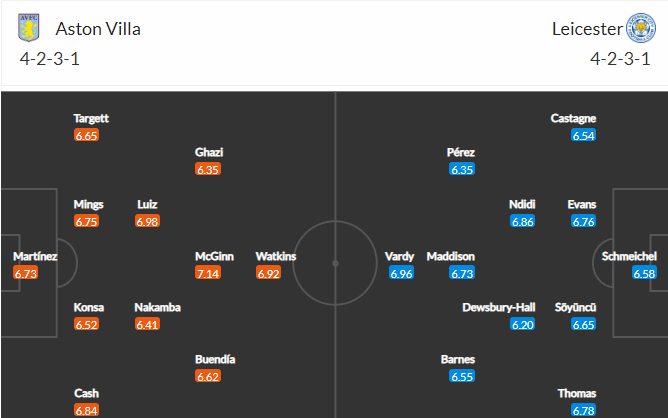Click Castagne's 6.54 rating badge
668x418 pixels.
[583, 135]
